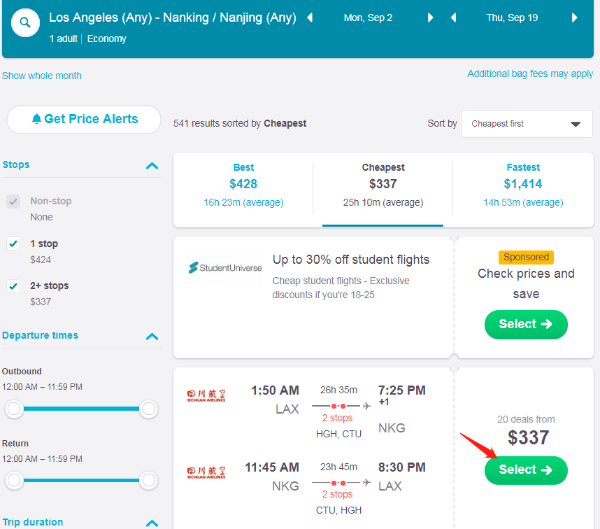Image resolution: width=600 pixels, height=529 pixels.
Task: Move return date earlier than Thu, Sep 19
Action: point(454,18)
